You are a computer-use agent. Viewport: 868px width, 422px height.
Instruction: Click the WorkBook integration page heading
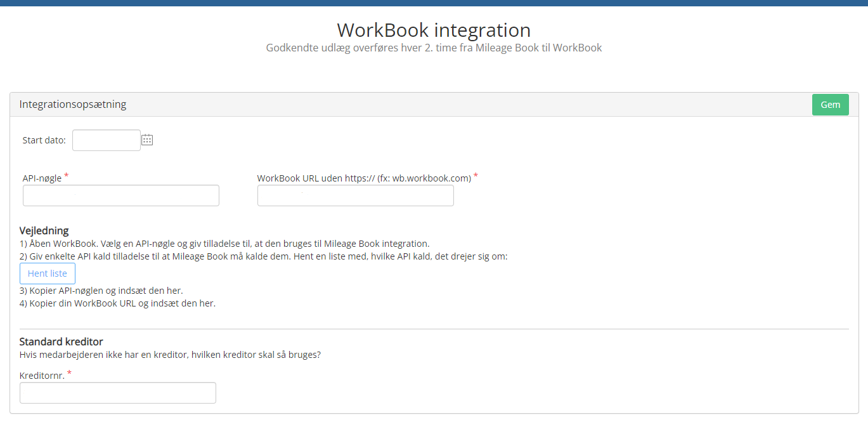click(x=434, y=30)
